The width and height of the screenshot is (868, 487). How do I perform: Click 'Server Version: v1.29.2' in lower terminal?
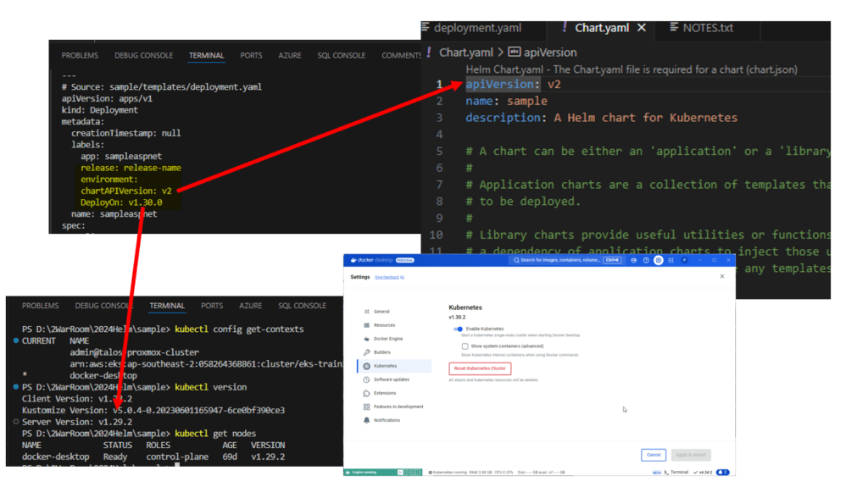coord(77,422)
